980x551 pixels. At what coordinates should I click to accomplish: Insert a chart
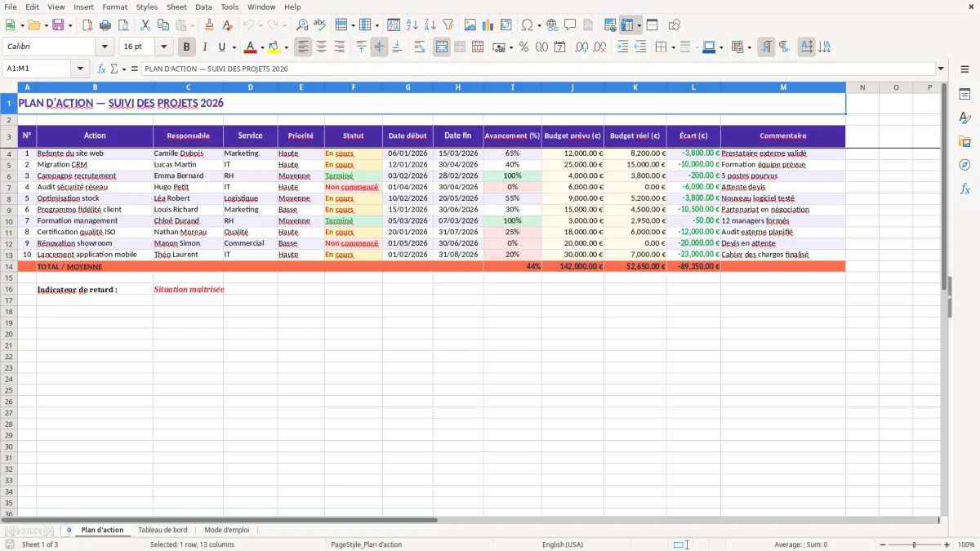tap(488, 25)
